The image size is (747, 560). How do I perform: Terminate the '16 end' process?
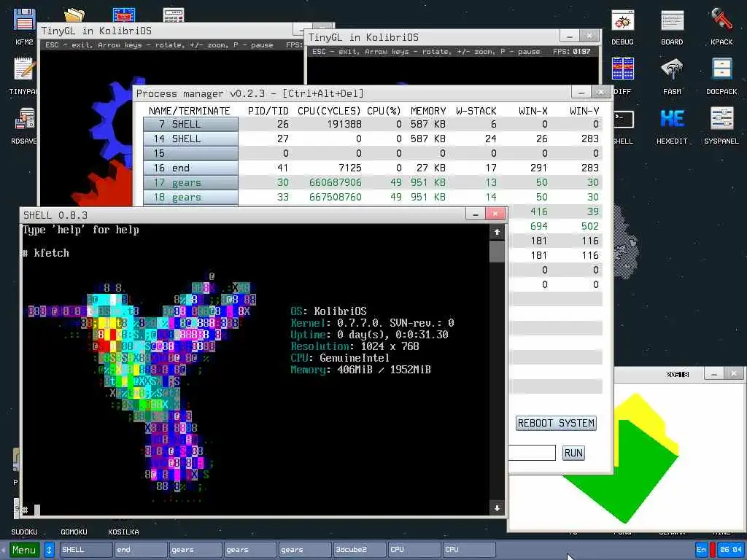pos(190,168)
